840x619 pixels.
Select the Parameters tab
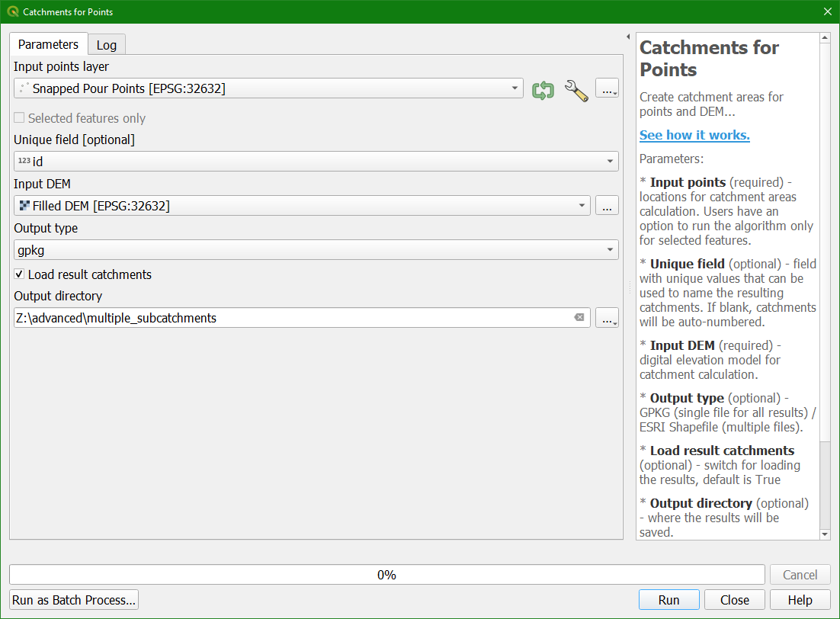(x=47, y=44)
